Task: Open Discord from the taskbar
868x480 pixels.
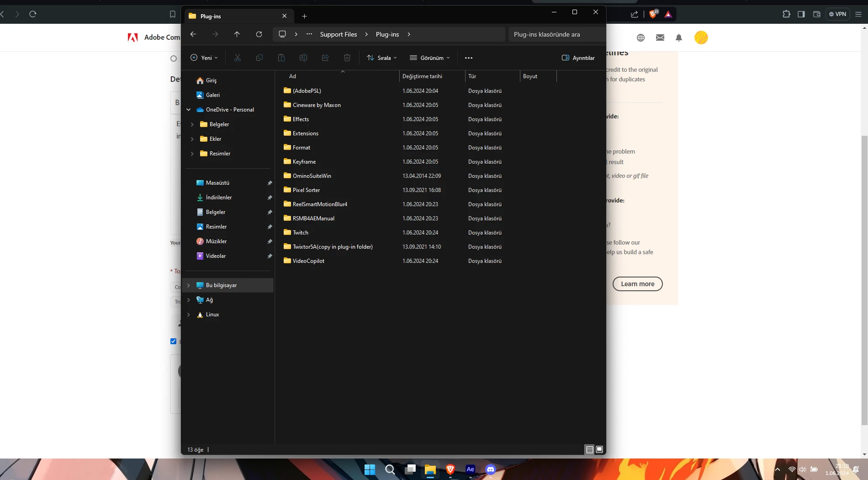Action: point(491,469)
